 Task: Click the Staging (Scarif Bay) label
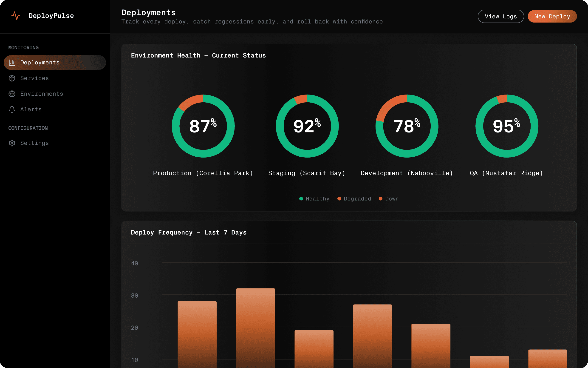point(307,173)
